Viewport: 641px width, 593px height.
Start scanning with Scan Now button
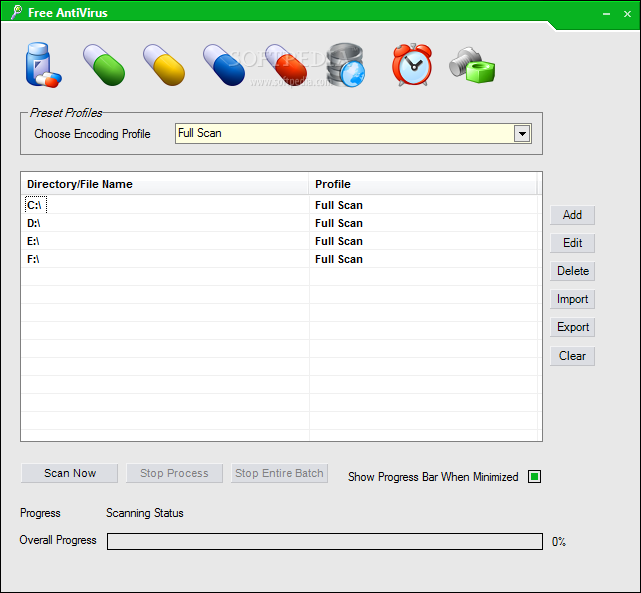pyautogui.click(x=69, y=473)
